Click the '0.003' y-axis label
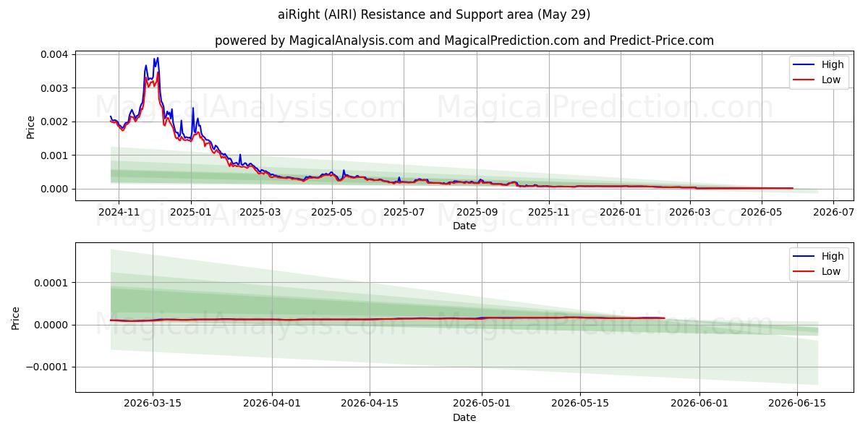Screen dimensions: 868x434 tap(54, 88)
